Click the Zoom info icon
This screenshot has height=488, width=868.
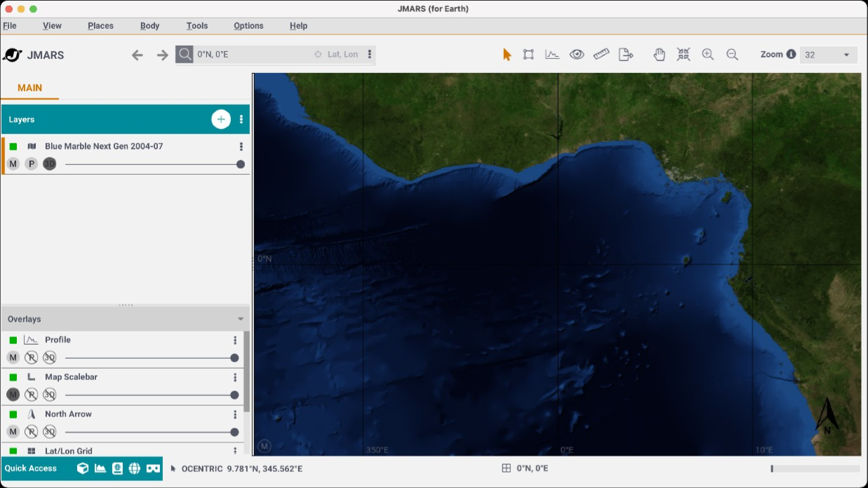tap(791, 54)
